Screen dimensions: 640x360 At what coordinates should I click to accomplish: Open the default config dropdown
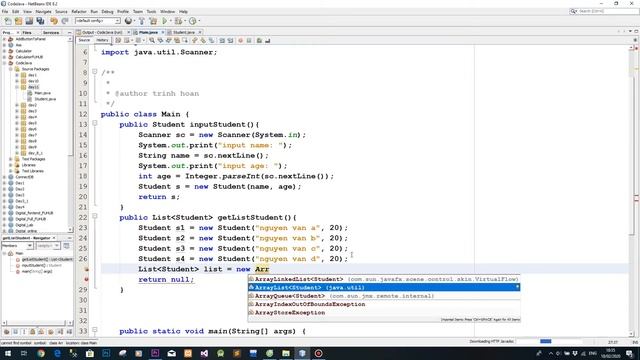point(98,21)
